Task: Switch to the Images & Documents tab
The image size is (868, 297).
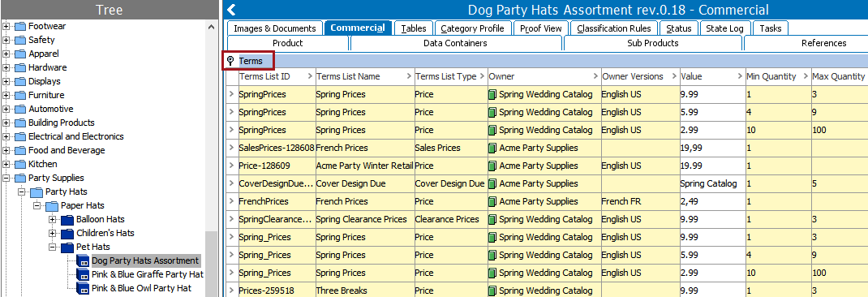Action: tap(274, 28)
